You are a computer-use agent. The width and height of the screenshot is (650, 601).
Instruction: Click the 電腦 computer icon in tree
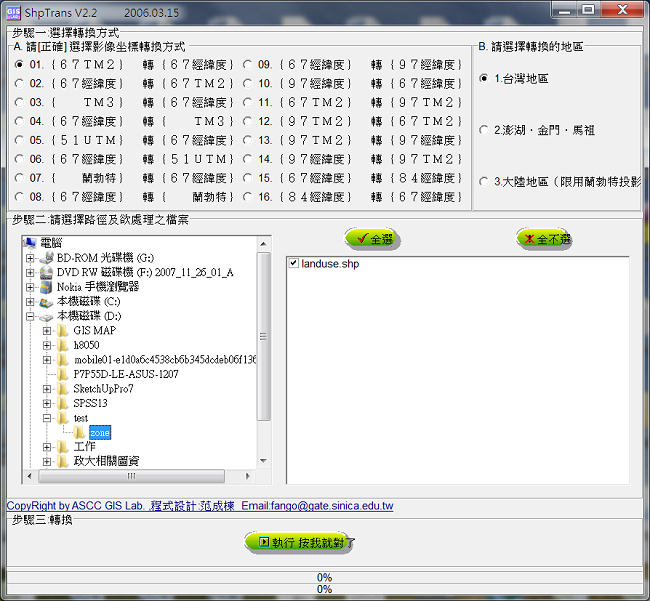(x=30, y=242)
